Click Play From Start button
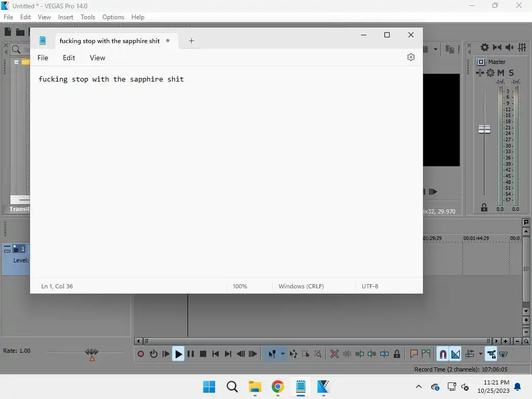 pyautogui.click(x=166, y=354)
